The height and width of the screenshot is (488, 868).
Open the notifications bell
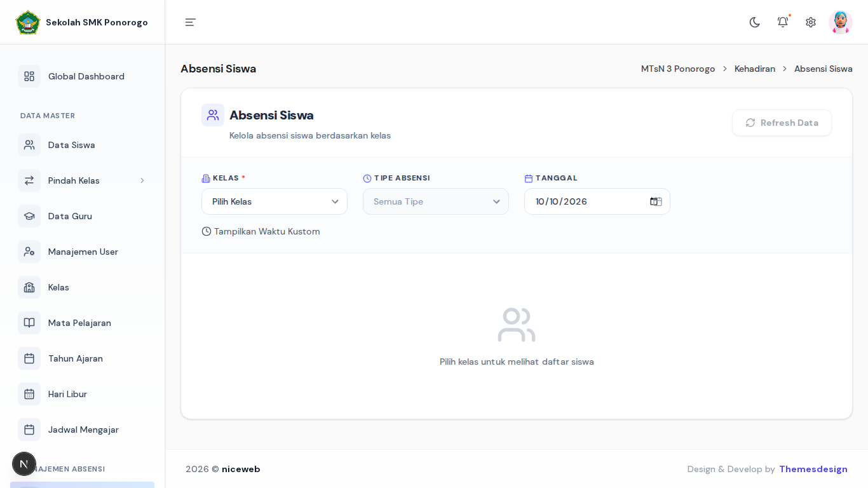[x=783, y=22]
